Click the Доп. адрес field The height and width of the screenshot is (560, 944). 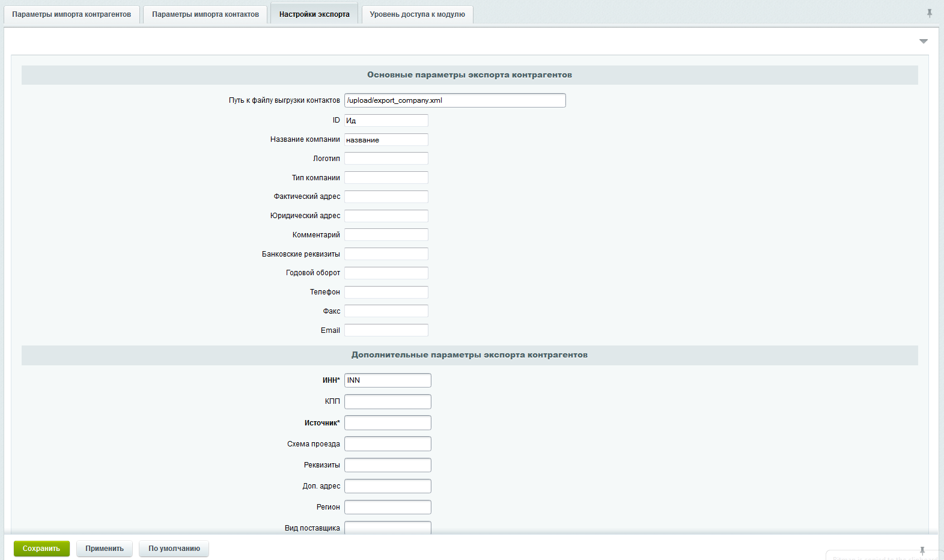click(x=388, y=486)
